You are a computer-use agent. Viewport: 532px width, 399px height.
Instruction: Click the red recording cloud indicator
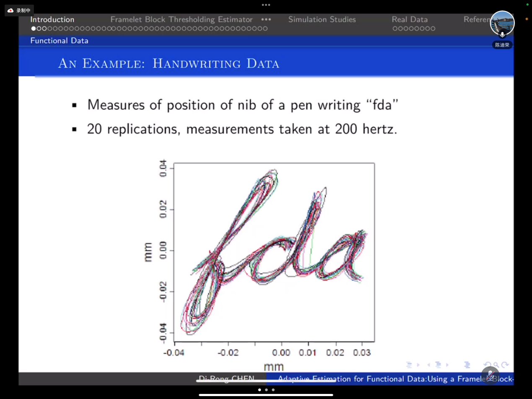(11, 10)
